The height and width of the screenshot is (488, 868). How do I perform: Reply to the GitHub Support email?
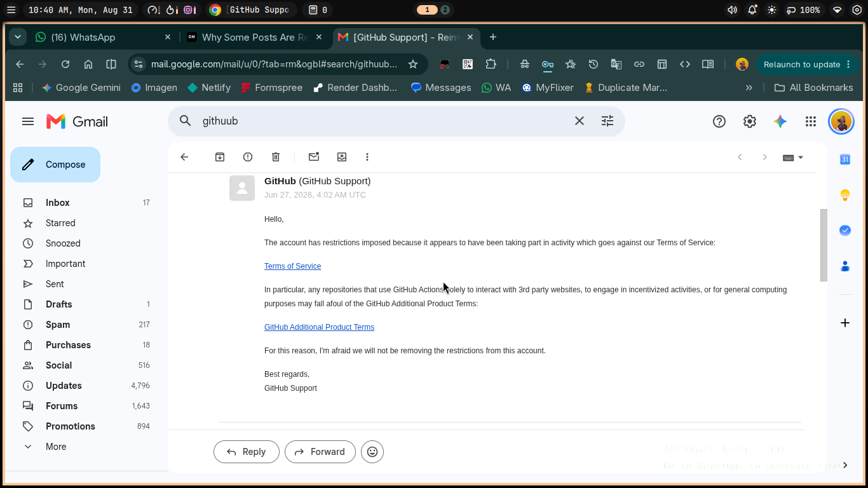click(247, 452)
